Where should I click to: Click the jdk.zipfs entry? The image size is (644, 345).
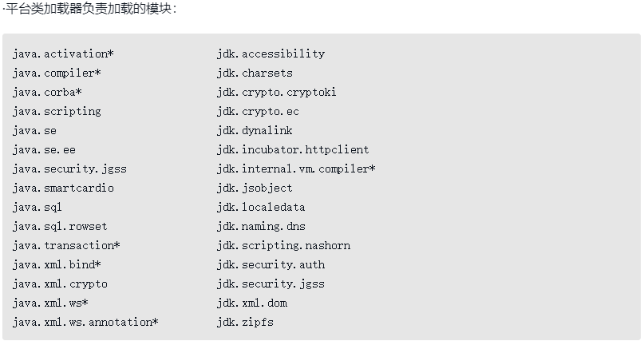[245, 322]
